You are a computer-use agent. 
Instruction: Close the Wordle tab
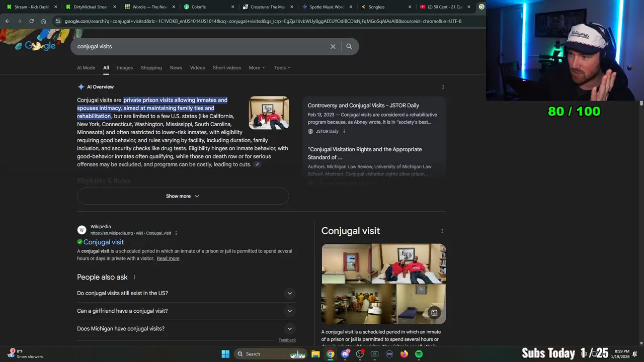174,7
